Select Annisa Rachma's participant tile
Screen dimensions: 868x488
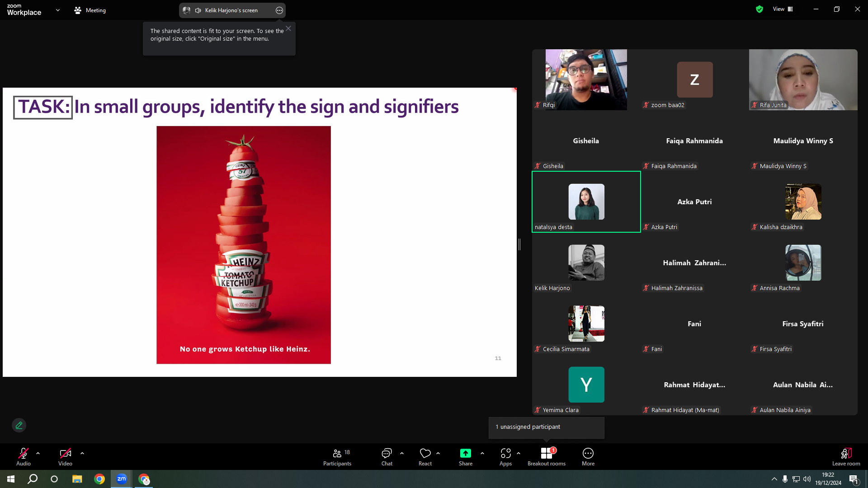803,263
